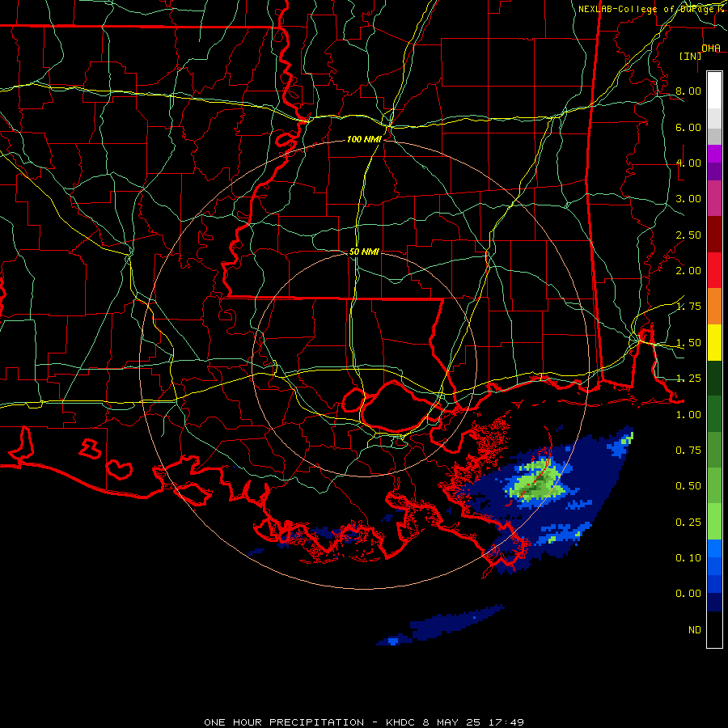
Task: Pick the dark maroon color scale segment
Action: (714, 235)
